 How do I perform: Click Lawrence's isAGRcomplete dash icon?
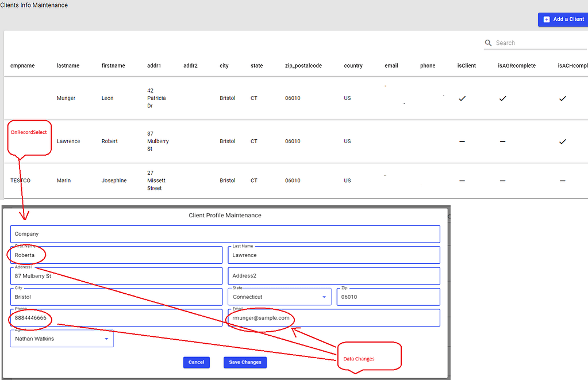tap(502, 141)
